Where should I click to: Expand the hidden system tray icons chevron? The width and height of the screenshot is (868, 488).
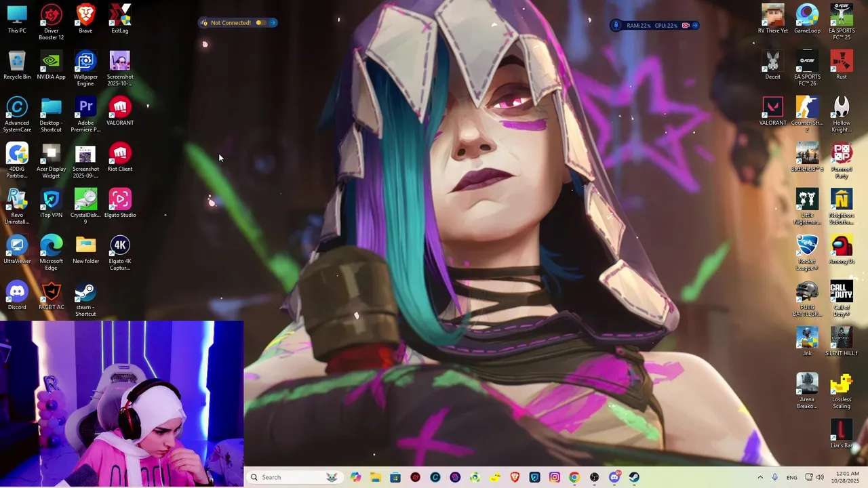click(759, 477)
